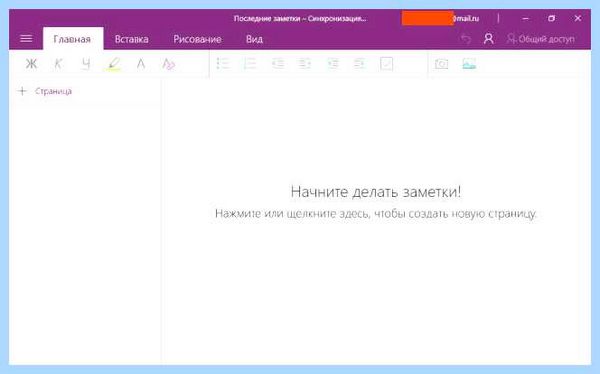Insert a to-do checkbox tag
600x374 pixels.
pyautogui.click(x=386, y=64)
